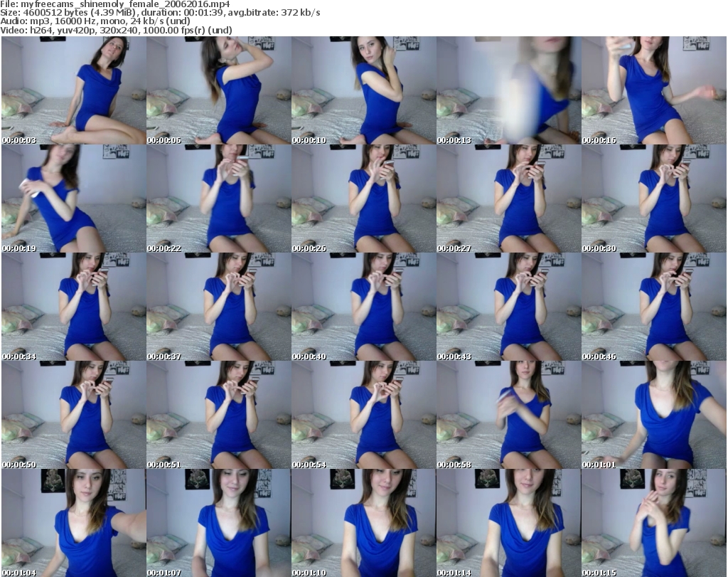The height and width of the screenshot is (577, 728).
Task: Click the Video h264 320x240 info line
Action: [x=116, y=30]
